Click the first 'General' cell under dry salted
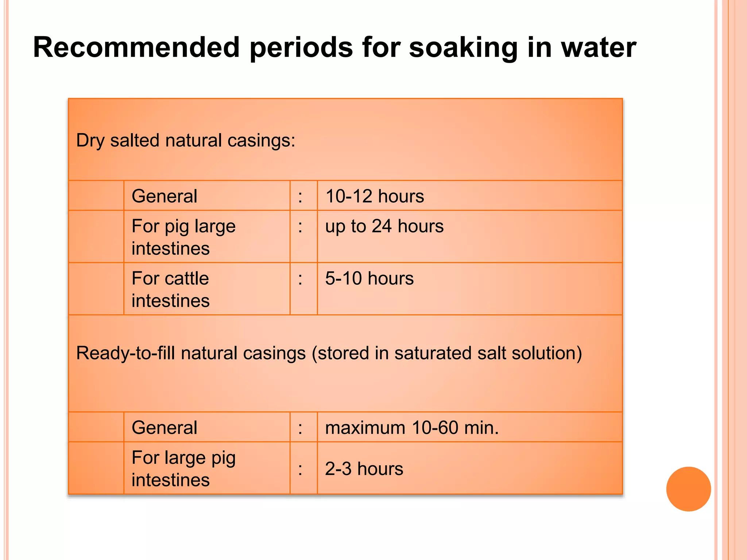This screenshot has width=747, height=560. (x=207, y=196)
